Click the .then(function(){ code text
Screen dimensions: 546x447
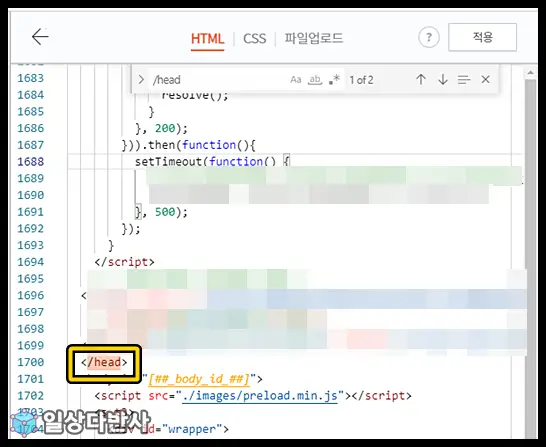point(199,145)
